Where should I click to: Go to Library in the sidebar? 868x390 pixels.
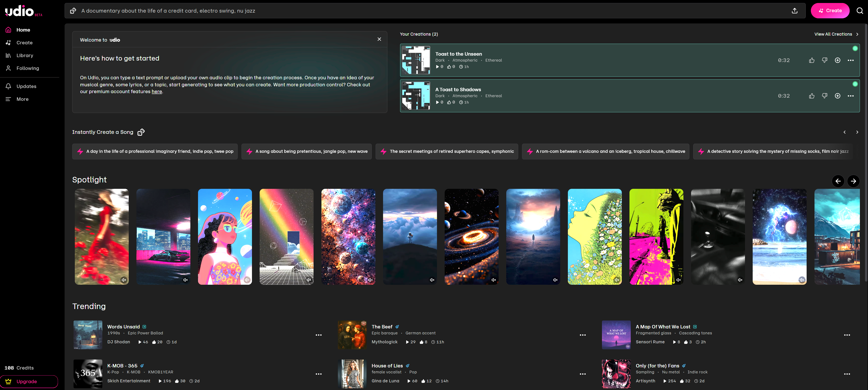[25, 56]
